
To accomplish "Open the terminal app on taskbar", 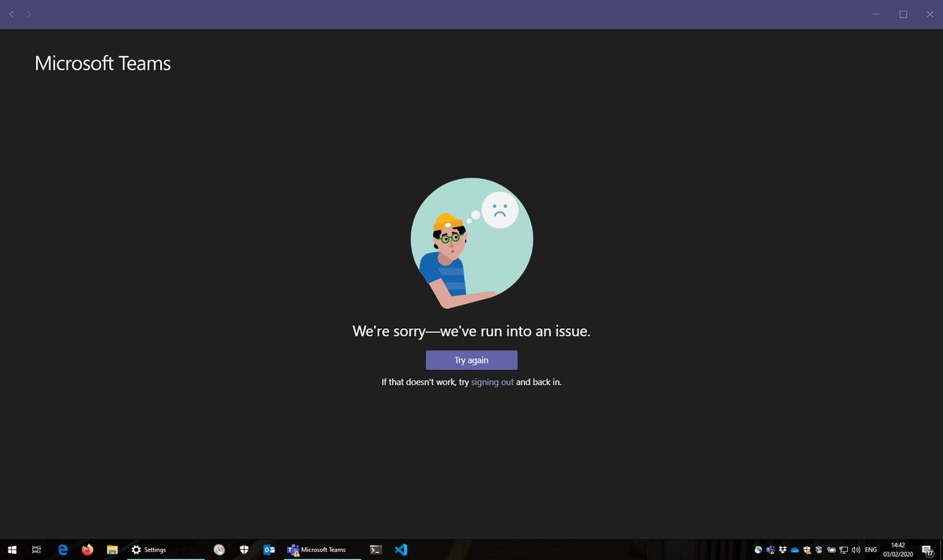I will (376, 550).
